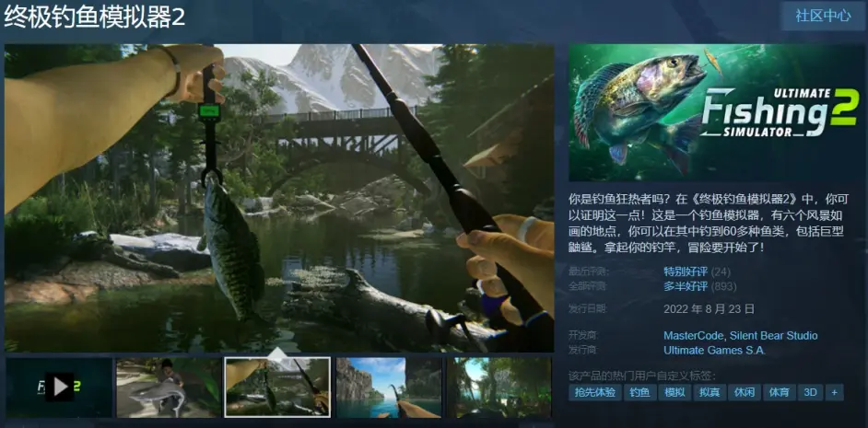Select the last forest screenshot thumbnail
Image resolution: width=868 pixels, height=428 pixels.
(499, 387)
